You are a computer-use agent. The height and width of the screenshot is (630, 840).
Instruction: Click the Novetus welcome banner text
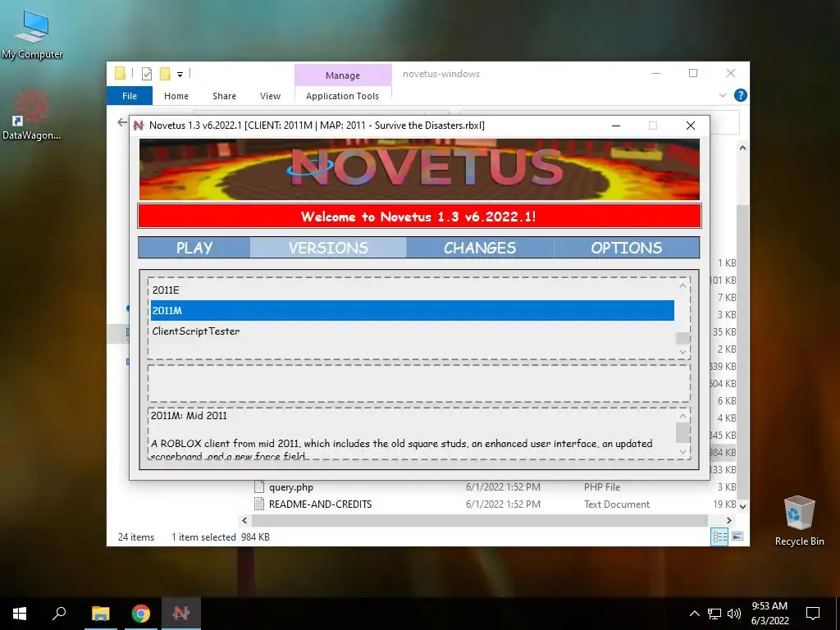point(418,217)
